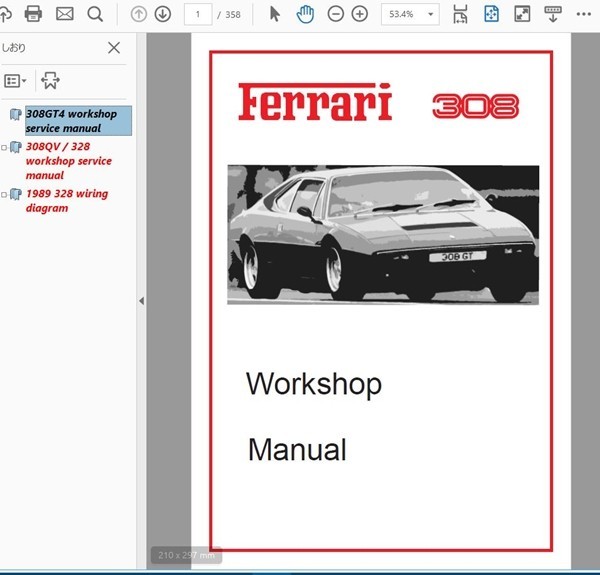Click the Manual title text on page
600x575 pixels.
pos(297,450)
